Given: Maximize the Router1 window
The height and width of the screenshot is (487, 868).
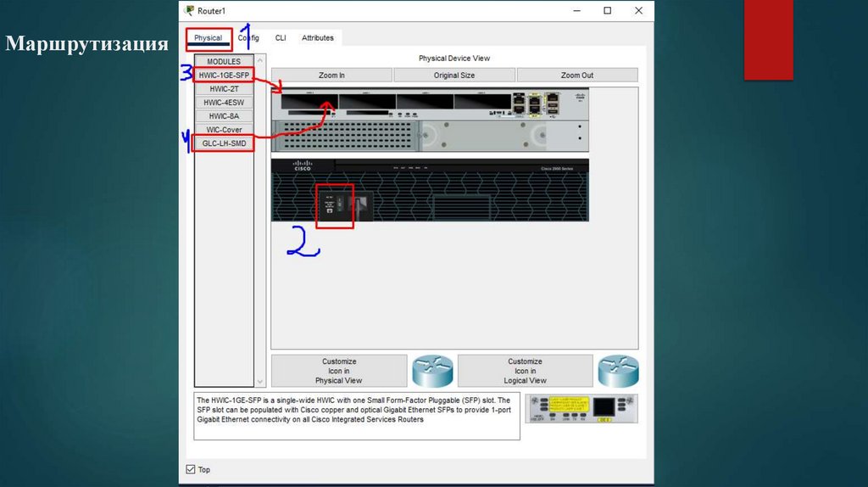Looking at the screenshot, I should (x=607, y=10).
